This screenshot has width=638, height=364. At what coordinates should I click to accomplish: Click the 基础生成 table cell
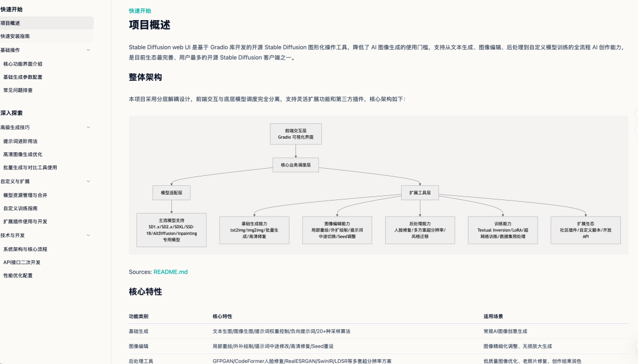click(139, 332)
